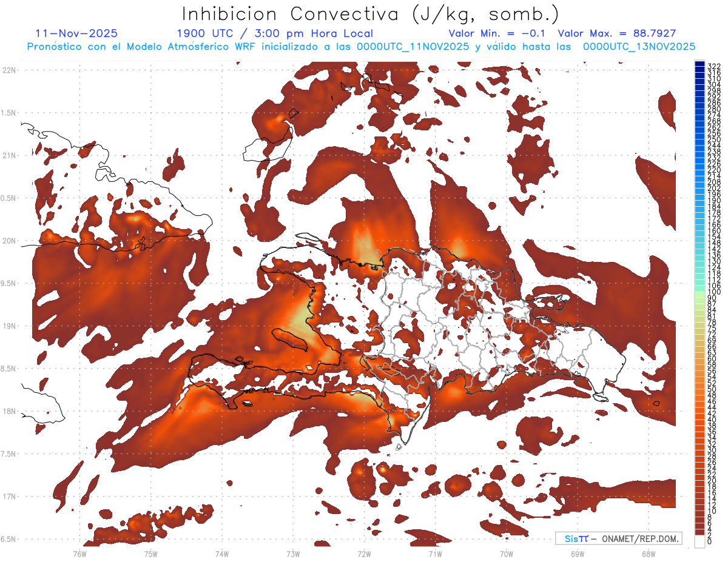Viewport: 728px width, 562px height.
Task: Click the time '1900 UTC / 3:00 pm Hora Local'
Action: 275,33
